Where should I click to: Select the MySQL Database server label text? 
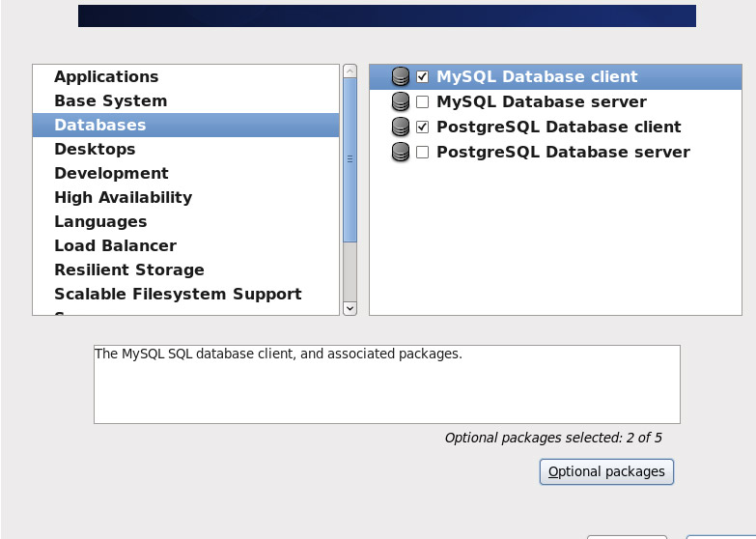tap(542, 101)
